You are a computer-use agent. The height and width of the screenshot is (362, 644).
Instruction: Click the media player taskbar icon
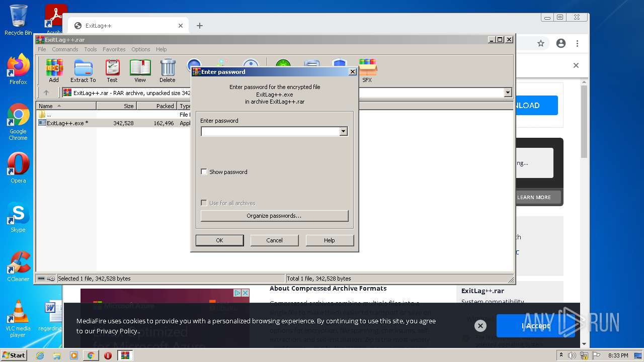pos(74,355)
